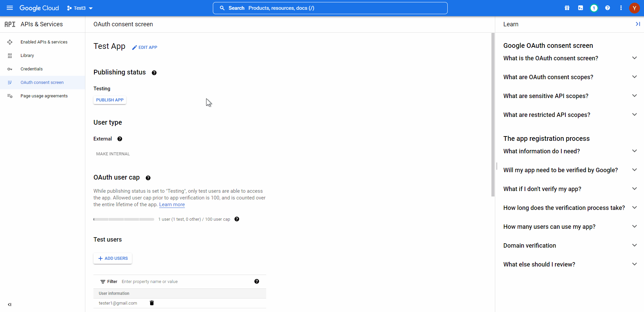Open the main navigation hamburger menu
This screenshot has height=312, width=644.
click(10, 8)
